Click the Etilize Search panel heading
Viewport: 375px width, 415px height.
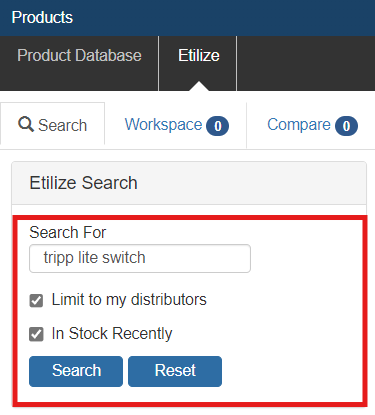83,183
